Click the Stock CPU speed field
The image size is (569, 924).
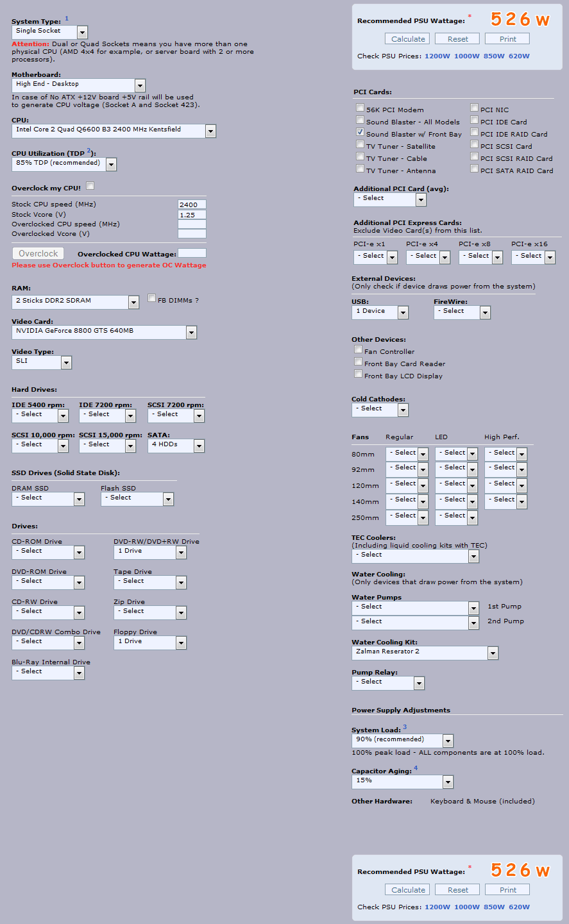(x=192, y=205)
